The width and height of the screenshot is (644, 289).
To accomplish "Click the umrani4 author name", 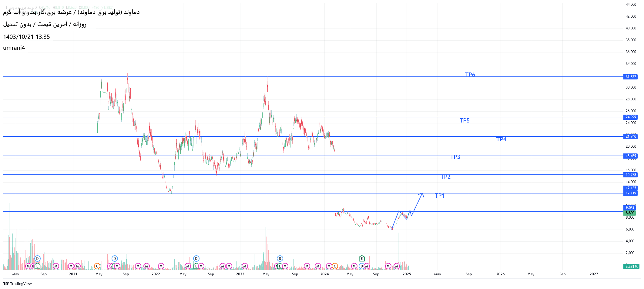I will point(14,48).
